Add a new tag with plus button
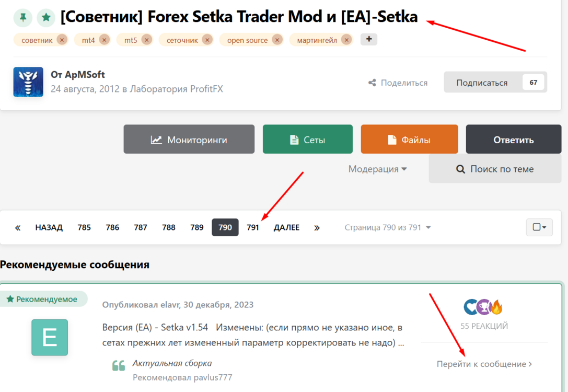This screenshot has width=568, height=392. pos(369,39)
